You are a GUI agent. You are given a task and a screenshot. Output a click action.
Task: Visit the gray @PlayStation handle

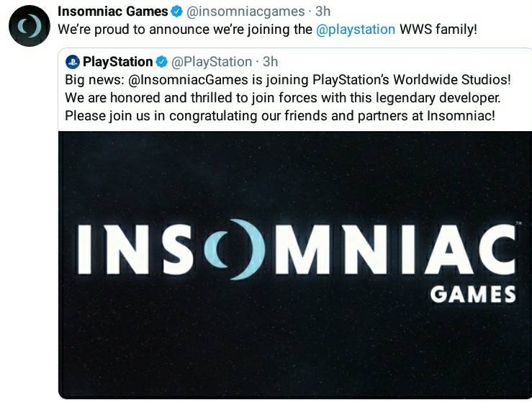pyautogui.click(x=212, y=62)
